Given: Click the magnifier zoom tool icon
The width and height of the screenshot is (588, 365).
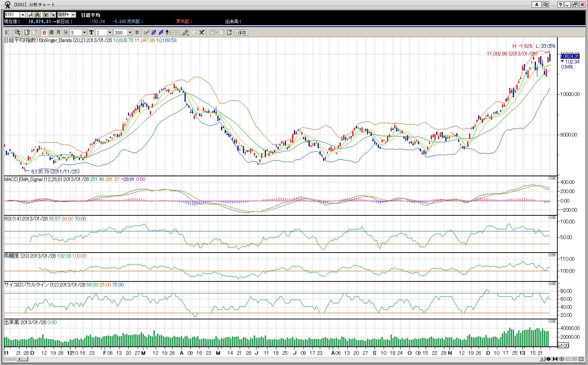Looking at the screenshot, I should [x=18, y=32].
